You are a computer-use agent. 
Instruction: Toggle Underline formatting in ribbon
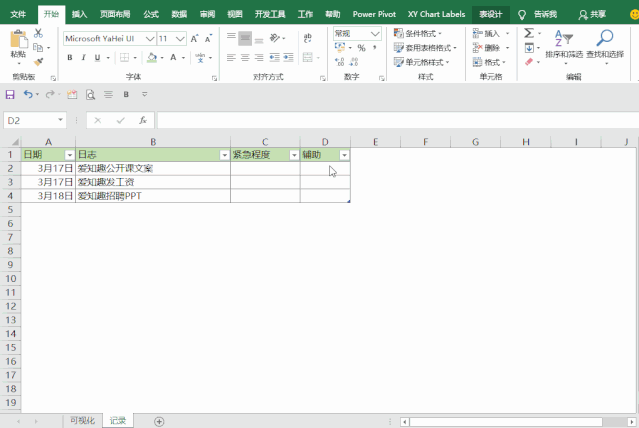pyautogui.click(x=97, y=57)
